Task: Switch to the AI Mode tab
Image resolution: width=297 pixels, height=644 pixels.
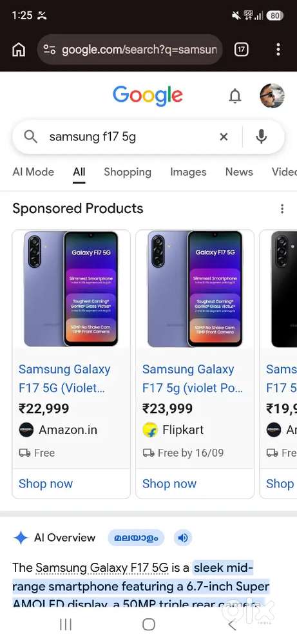Action: (x=34, y=172)
